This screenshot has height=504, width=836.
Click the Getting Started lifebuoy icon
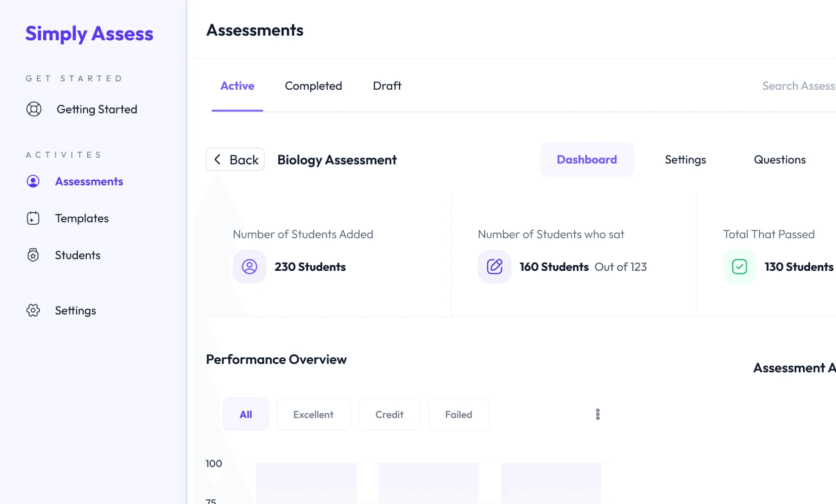coord(34,109)
